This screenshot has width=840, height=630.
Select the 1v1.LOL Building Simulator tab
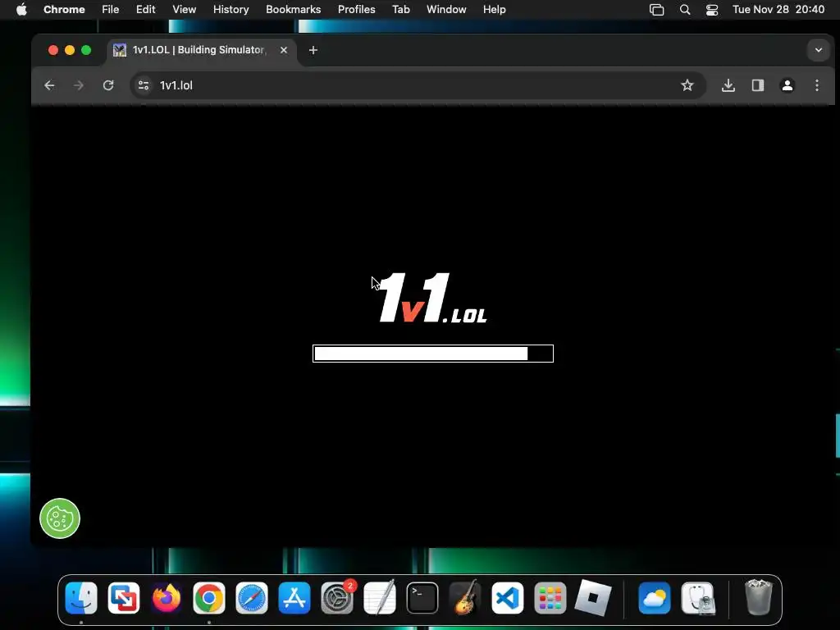(201, 50)
